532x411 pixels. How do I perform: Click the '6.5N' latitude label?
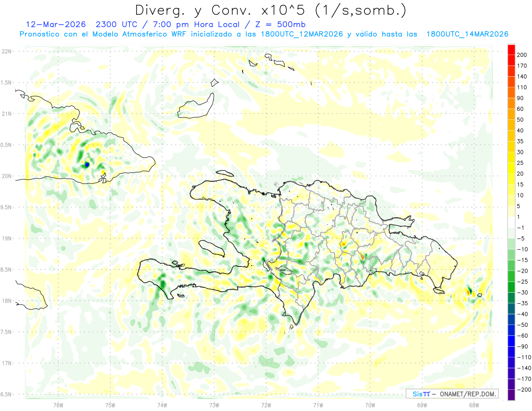pyautogui.click(x=6, y=394)
